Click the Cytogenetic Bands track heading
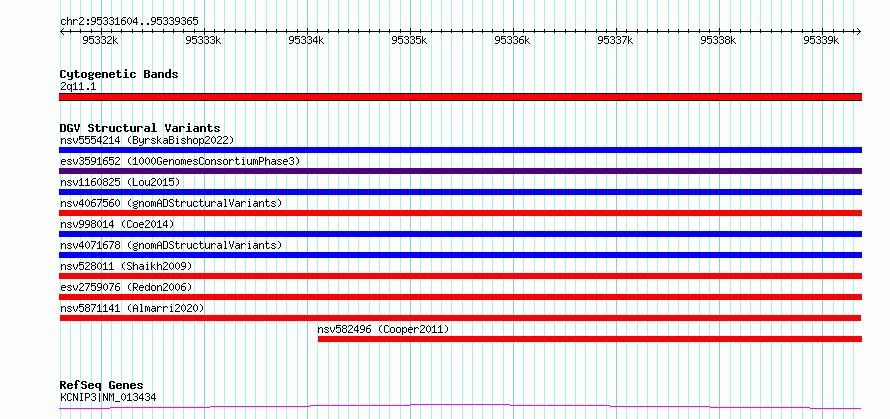The height and width of the screenshot is (419, 890). (119, 74)
